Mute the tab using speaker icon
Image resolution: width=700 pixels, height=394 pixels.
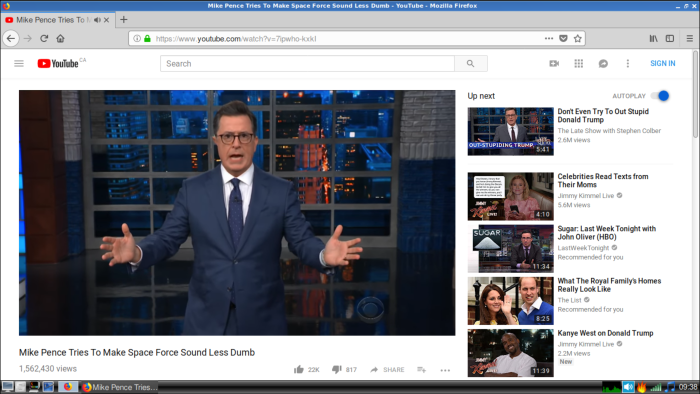coord(97,20)
